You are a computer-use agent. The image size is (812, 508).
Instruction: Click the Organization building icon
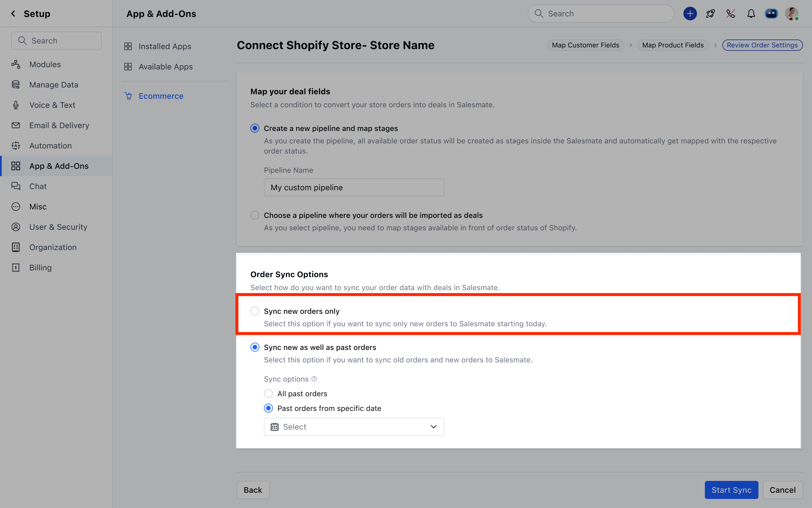16,247
